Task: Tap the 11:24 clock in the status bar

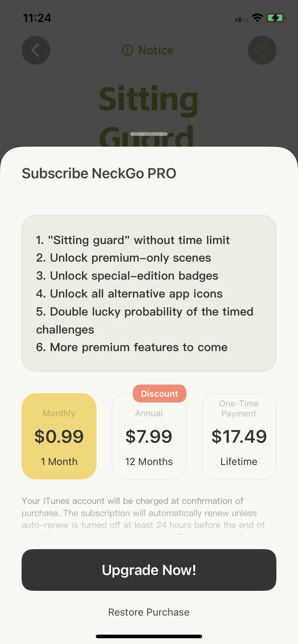Action: pos(37,18)
